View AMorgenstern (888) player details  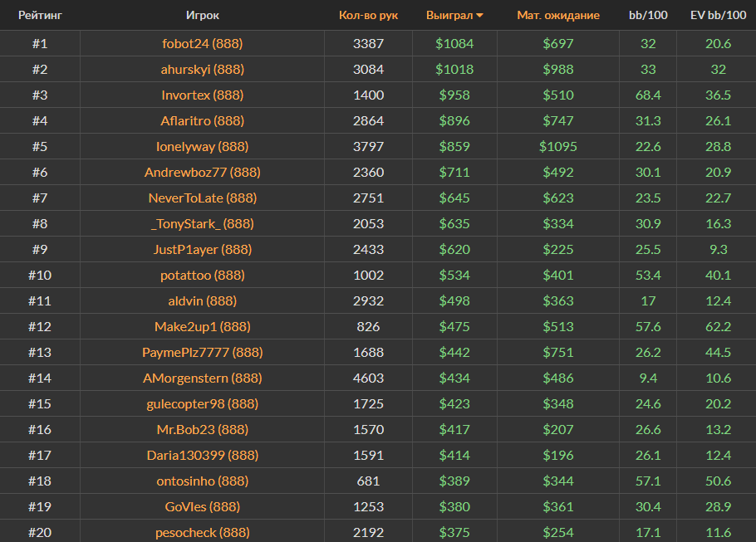(x=202, y=378)
